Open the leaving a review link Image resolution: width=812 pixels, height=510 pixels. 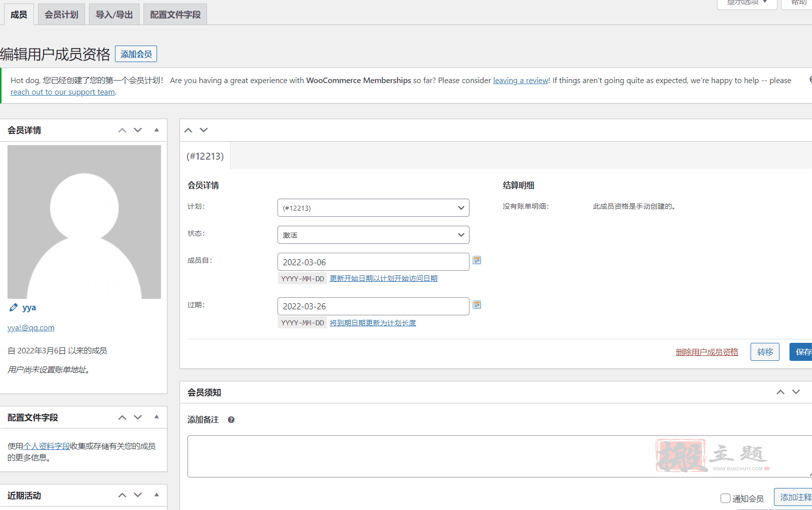click(521, 80)
